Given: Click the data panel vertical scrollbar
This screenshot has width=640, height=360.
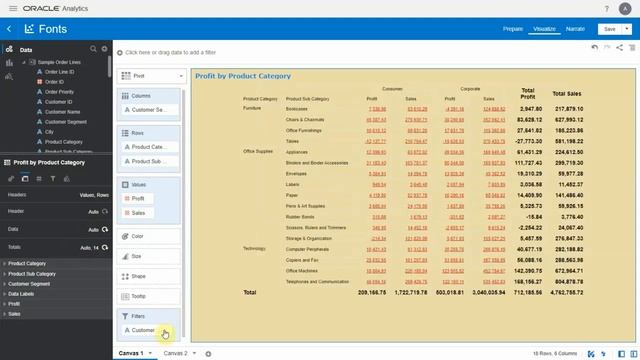Looking at the screenshot, I should (109, 67).
